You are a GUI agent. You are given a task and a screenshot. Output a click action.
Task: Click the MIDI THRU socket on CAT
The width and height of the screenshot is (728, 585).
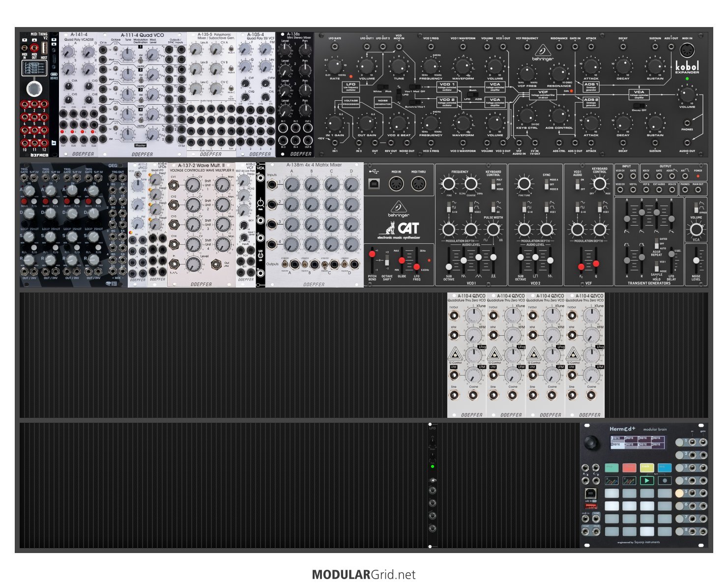(x=418, y=184)
